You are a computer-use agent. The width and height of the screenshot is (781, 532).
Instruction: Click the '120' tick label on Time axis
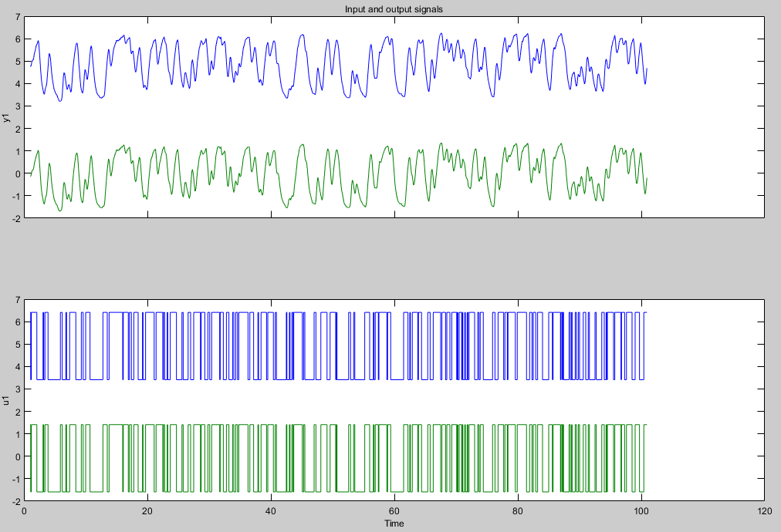pos(763,510)
